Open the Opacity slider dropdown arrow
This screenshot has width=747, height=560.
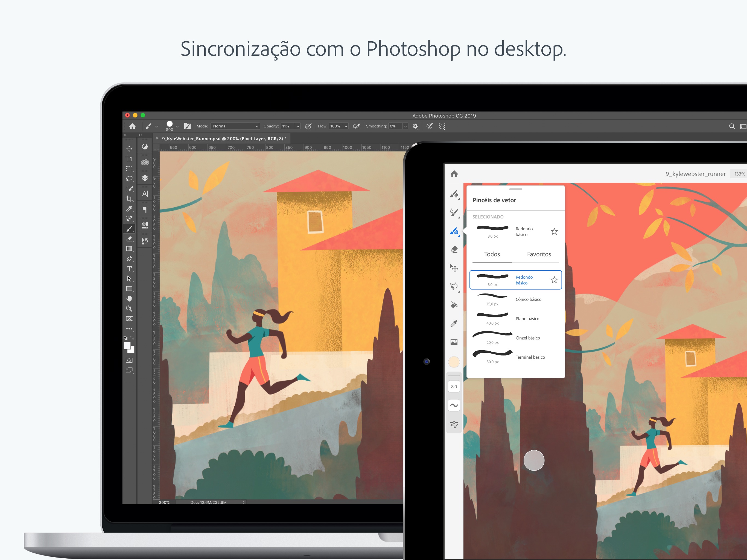click(297, 126)
